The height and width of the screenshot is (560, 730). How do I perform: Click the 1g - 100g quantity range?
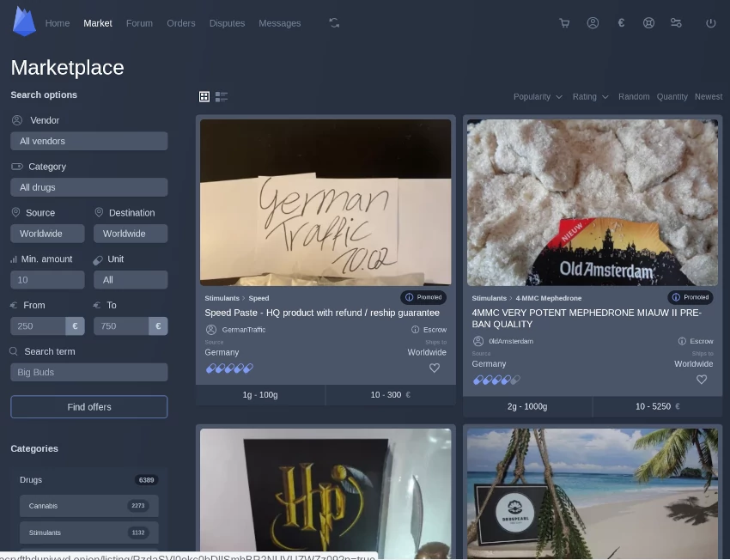[x=260, y=395]
